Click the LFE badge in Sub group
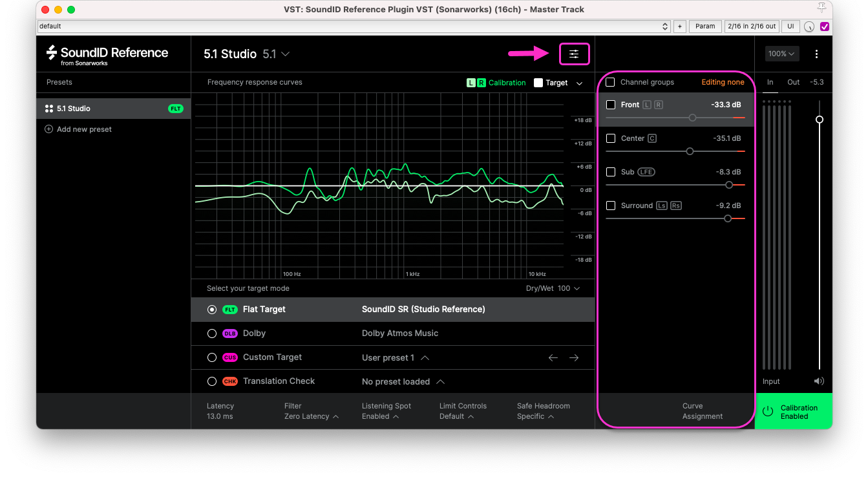Viewport: 868px width, 477px height. point(646,172)
